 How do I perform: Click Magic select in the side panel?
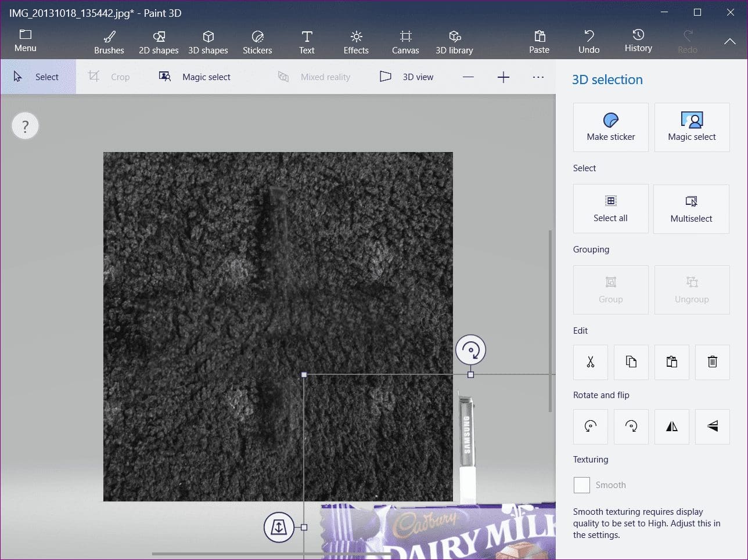(692, 128)
